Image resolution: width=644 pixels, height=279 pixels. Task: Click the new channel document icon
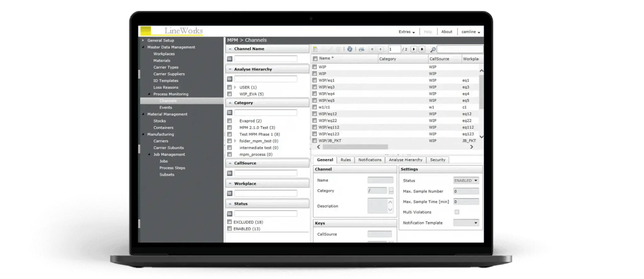315,49
